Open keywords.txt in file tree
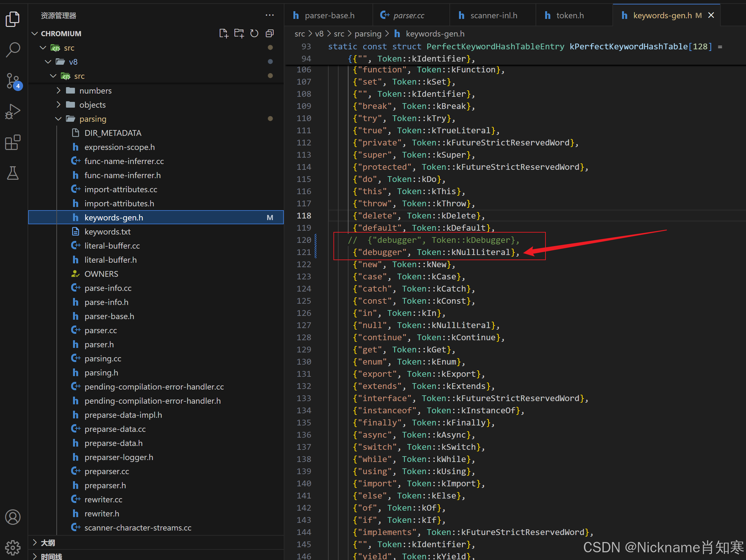 point(107,231)
